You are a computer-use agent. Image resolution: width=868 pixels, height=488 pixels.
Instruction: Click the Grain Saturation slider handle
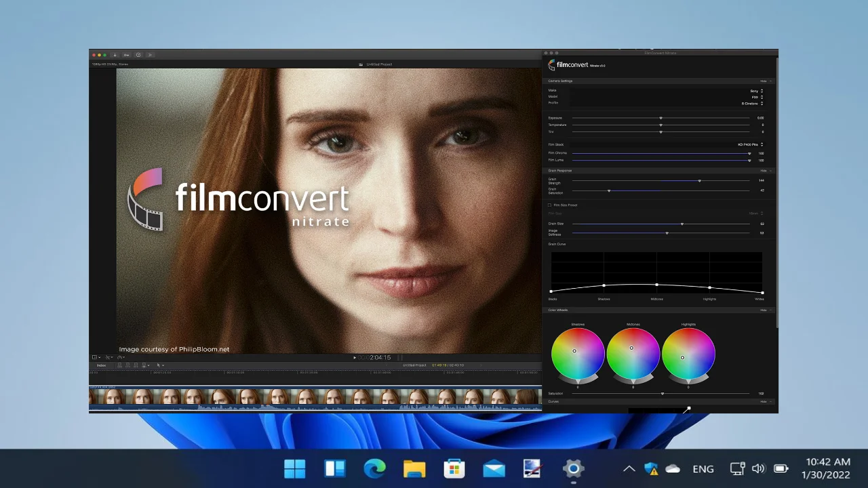pos(609,190)
